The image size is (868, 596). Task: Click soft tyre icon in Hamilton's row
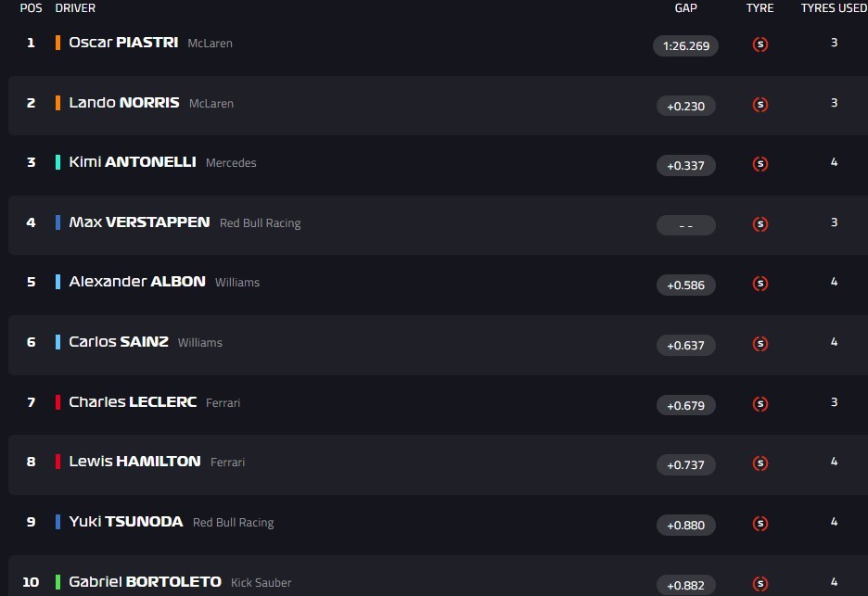tap(760, 463)
